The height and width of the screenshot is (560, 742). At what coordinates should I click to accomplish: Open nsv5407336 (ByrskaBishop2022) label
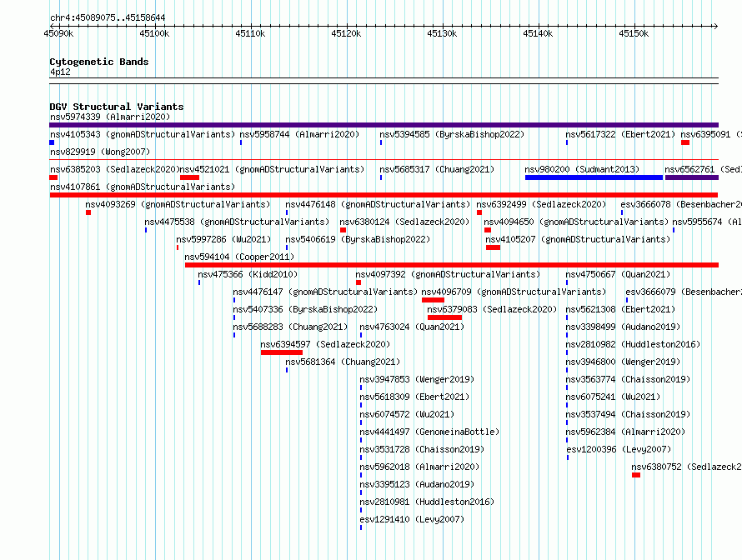click(305, 309)
